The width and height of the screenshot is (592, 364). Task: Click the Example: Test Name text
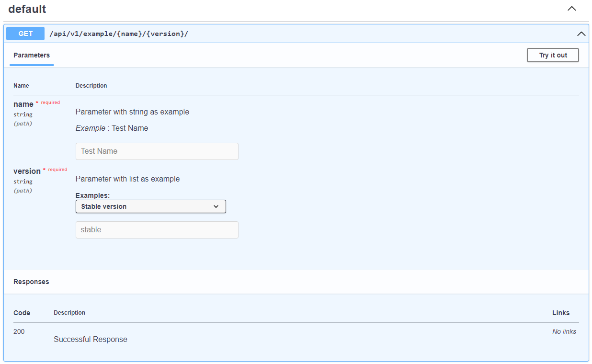click(111, 128)
